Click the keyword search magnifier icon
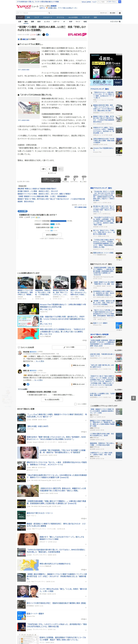 click(49, 13)
